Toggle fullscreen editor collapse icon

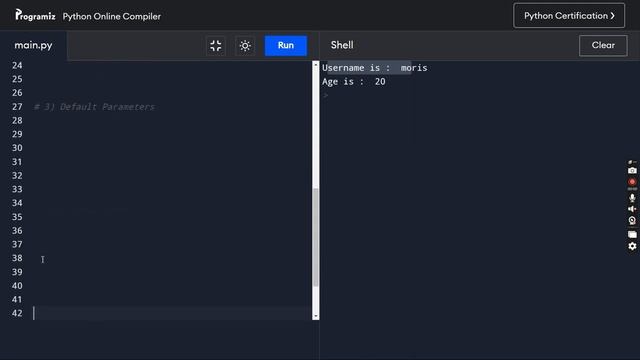pyautogui.click(x=216, y=45)
